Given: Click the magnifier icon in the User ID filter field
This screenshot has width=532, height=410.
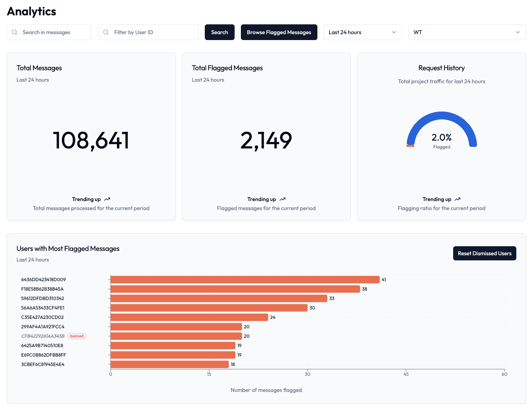Looking at the screenshot, I should point(106,32).
